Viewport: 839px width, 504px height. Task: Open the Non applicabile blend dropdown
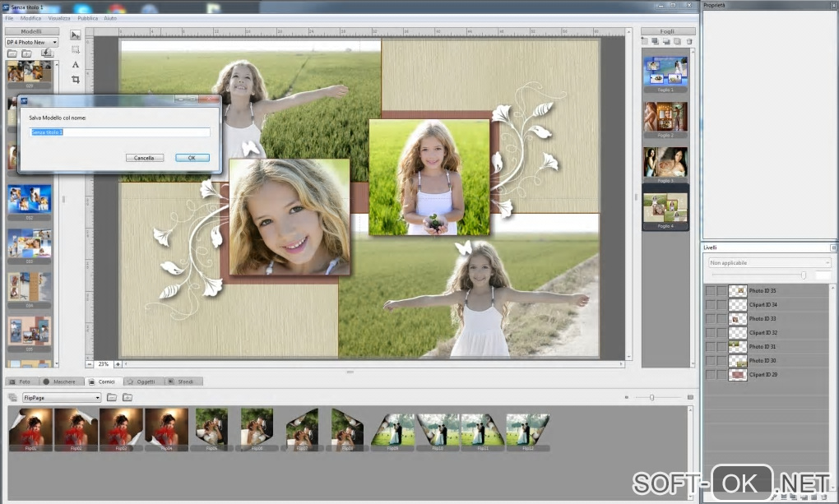click(x=769, y=263)
